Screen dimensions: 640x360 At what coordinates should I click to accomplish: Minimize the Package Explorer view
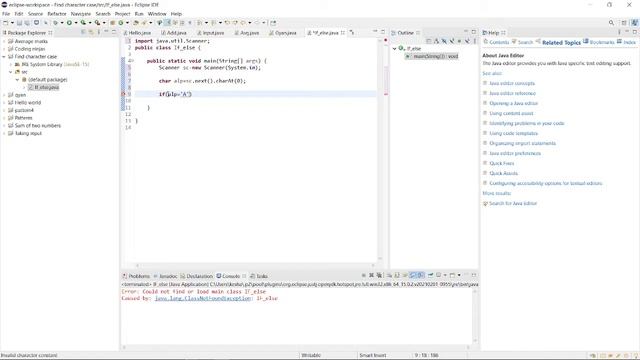(x=106, y=32)
